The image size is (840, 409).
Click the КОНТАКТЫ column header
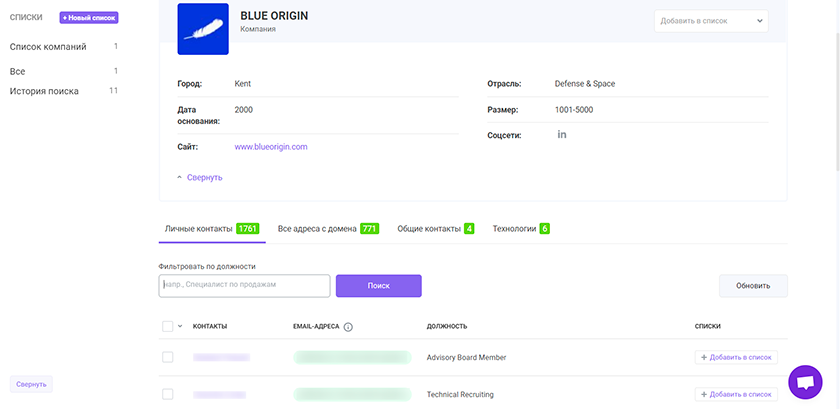[x=210, y=326]
